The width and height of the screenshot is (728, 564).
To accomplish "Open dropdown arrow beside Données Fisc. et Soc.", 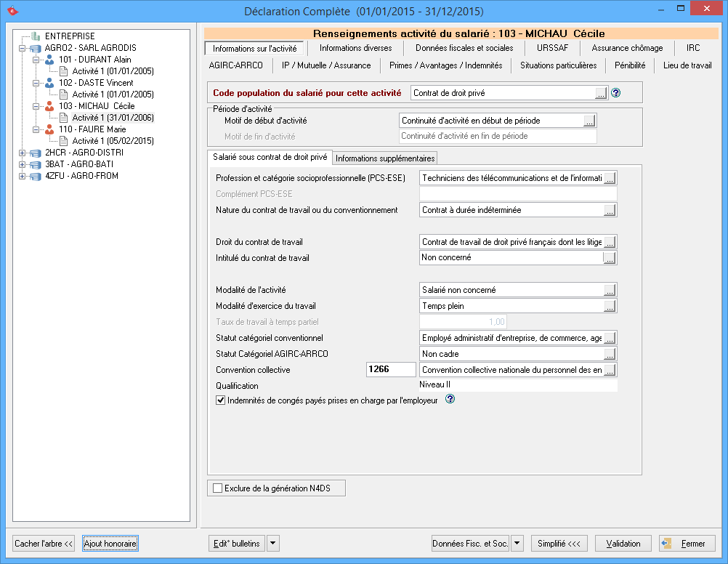I will coord(517,543).
